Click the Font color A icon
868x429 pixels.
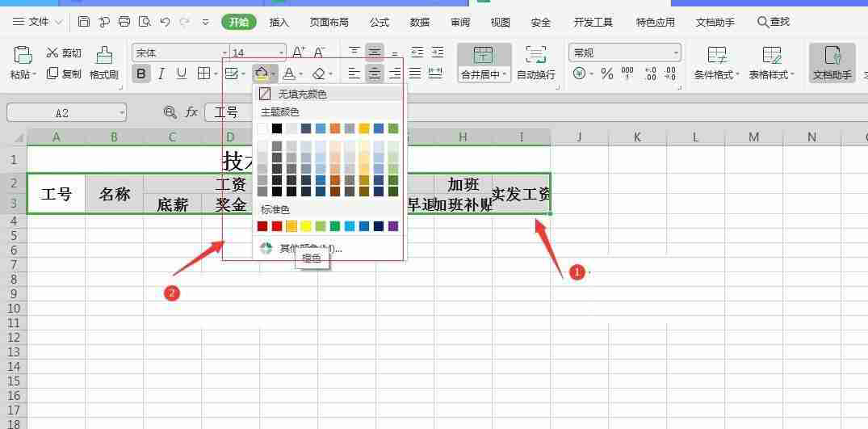289,74
